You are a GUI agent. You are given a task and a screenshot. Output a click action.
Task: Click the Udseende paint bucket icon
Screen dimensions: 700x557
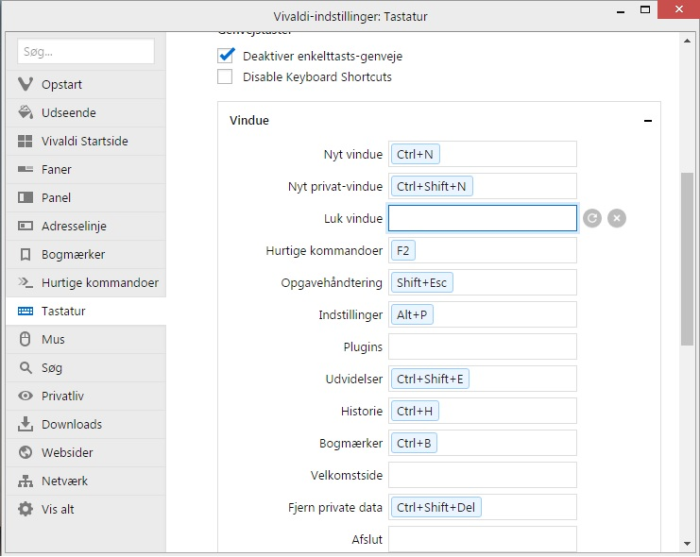click(x=25, y=112)
